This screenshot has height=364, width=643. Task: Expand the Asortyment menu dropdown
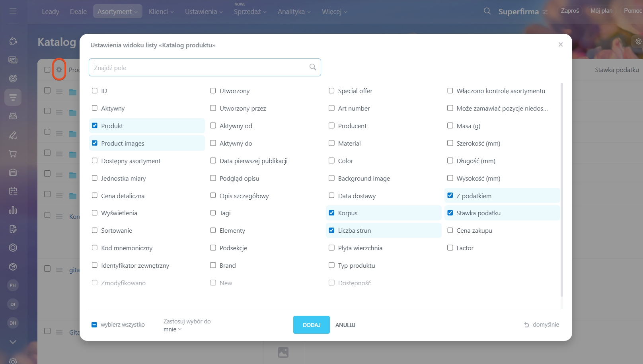coord(117,11)
